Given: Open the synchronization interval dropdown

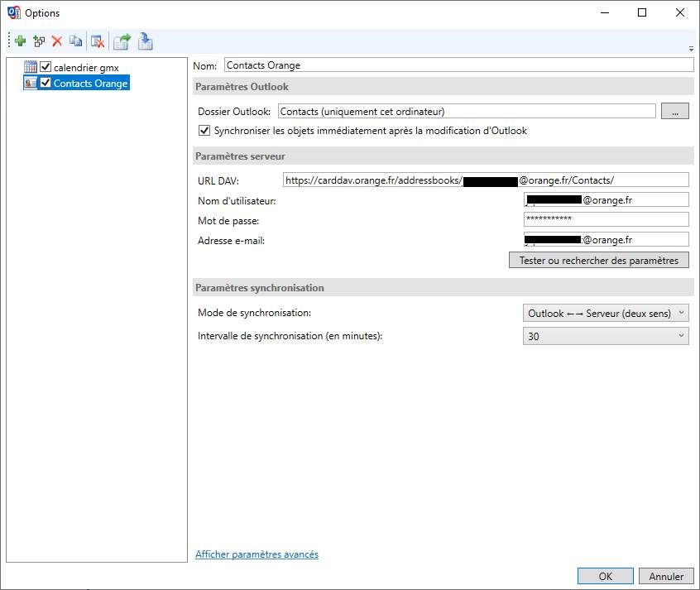Looking at the screenshot, I should (680, 336).
